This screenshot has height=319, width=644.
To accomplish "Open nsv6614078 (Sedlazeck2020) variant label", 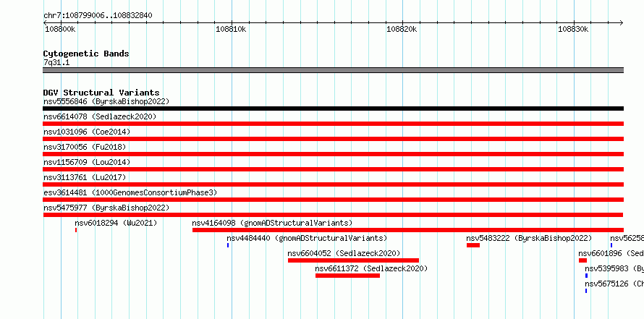I will pyautogui.click(x=100, y=116).
